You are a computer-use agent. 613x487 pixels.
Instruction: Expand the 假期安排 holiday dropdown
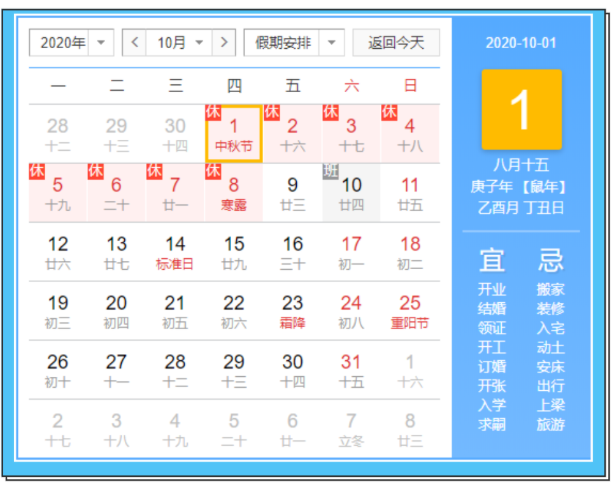pyautogui.click(x=294, y=42)
